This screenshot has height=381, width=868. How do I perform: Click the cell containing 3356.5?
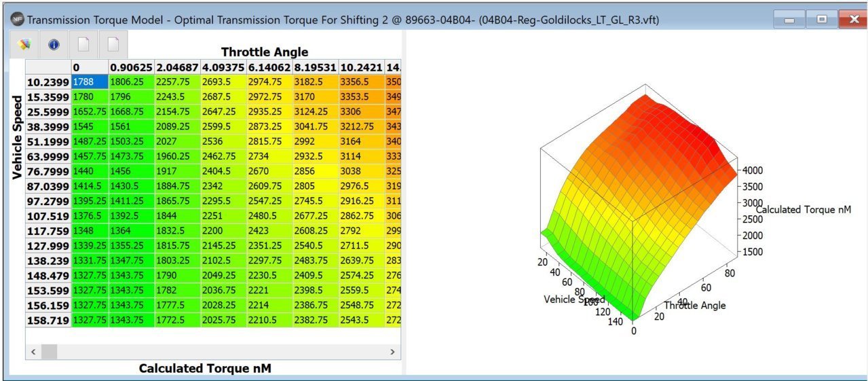[362, 82]
